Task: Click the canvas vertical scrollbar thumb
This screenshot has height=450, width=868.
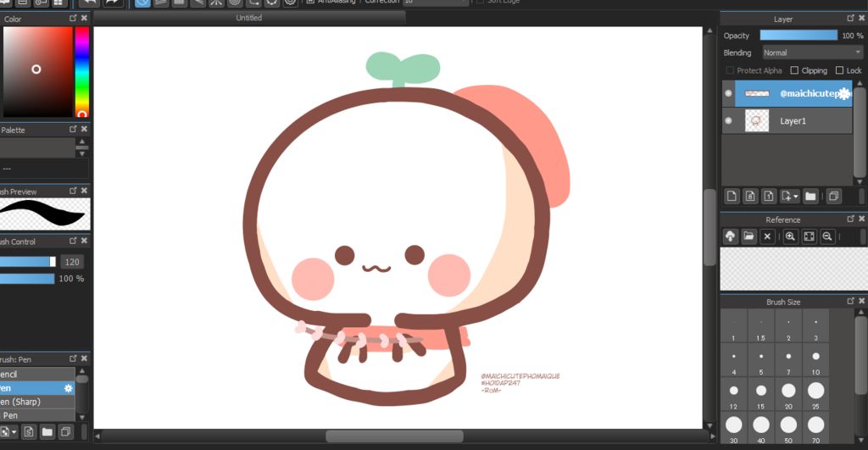Action: pos(709,227)
